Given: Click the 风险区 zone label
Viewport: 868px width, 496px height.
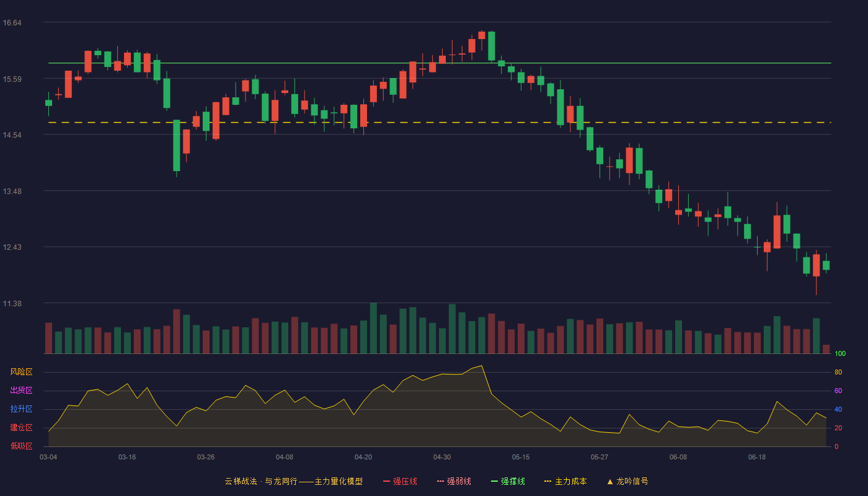Looking at the screenshot, I should coord(21,372).
